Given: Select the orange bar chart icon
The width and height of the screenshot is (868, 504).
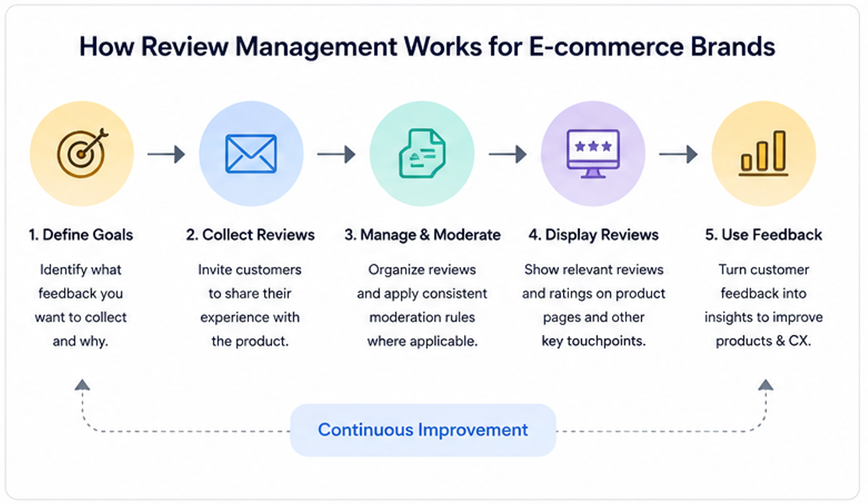Looking at the screenshot, I should click(764, 153).
